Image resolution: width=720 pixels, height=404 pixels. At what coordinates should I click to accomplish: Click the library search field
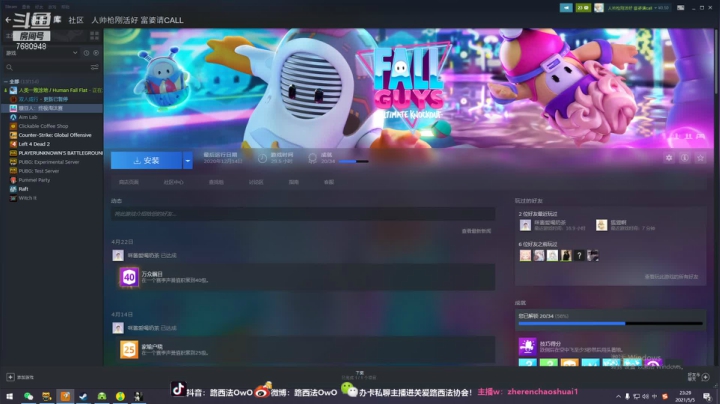46,67
